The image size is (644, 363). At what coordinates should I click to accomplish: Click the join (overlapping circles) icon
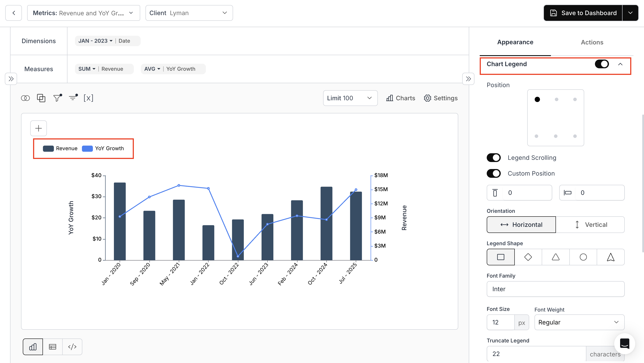(25, 98)
